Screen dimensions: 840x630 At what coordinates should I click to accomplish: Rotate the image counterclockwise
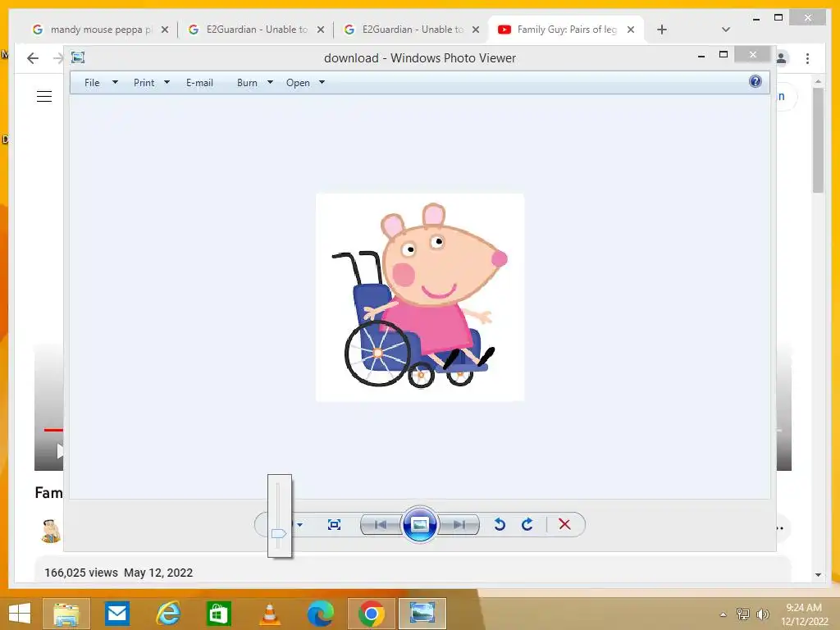[500, 524]
